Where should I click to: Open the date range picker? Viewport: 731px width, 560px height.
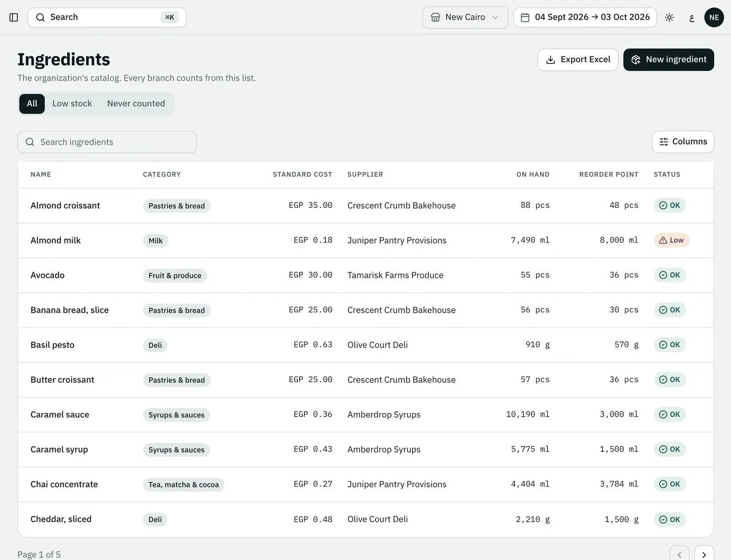(x=585, y=17)
